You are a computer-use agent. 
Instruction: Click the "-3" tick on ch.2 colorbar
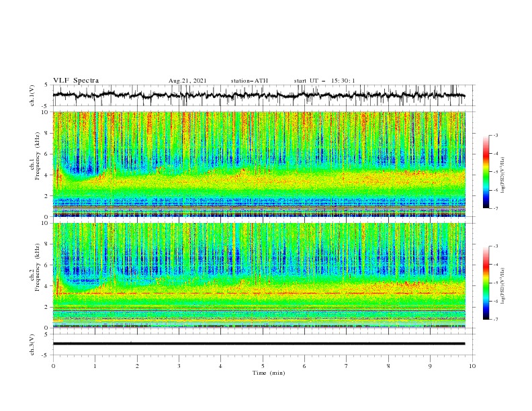(496, 246)
